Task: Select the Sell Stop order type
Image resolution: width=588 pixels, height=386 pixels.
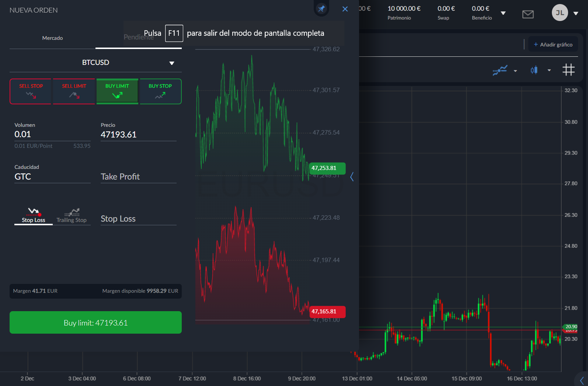Action: [x=31, y=91]
